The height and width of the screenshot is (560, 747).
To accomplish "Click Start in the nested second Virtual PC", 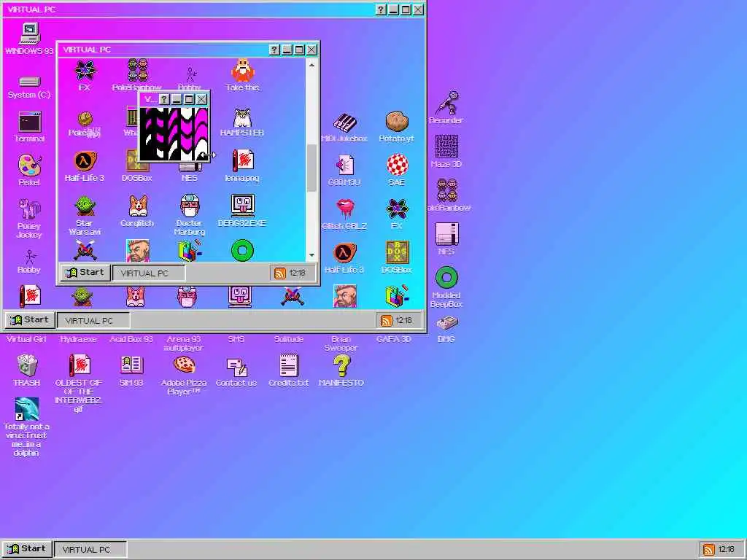I will pyautogui.click(x=85, y=273).
